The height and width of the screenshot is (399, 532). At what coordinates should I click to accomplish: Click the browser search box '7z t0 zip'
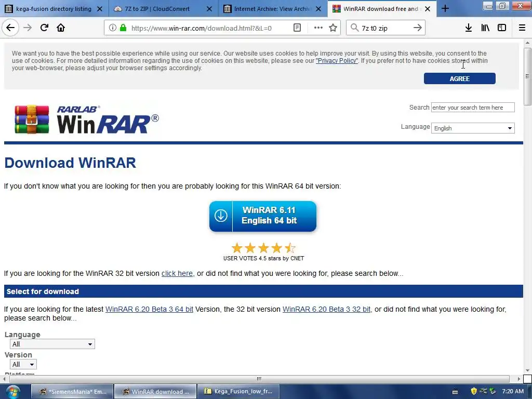[x=385, y=28]
